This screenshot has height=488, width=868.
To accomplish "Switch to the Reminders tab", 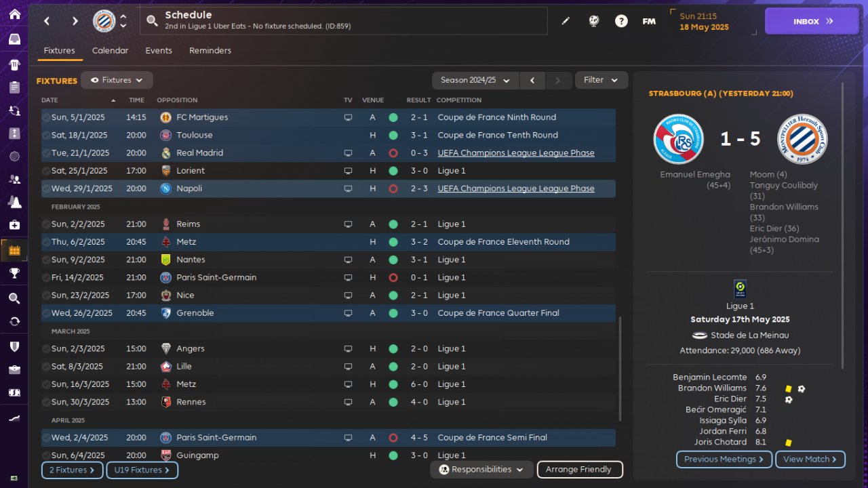I will [210, 51].
